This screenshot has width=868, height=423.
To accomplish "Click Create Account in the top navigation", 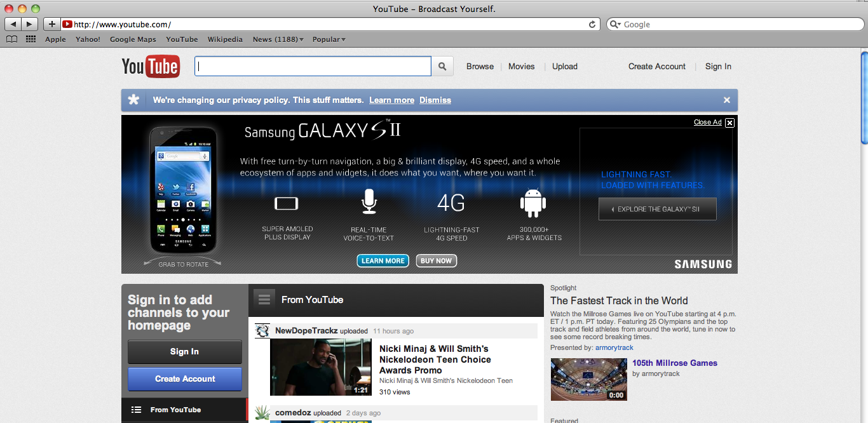I will point(657,66).
